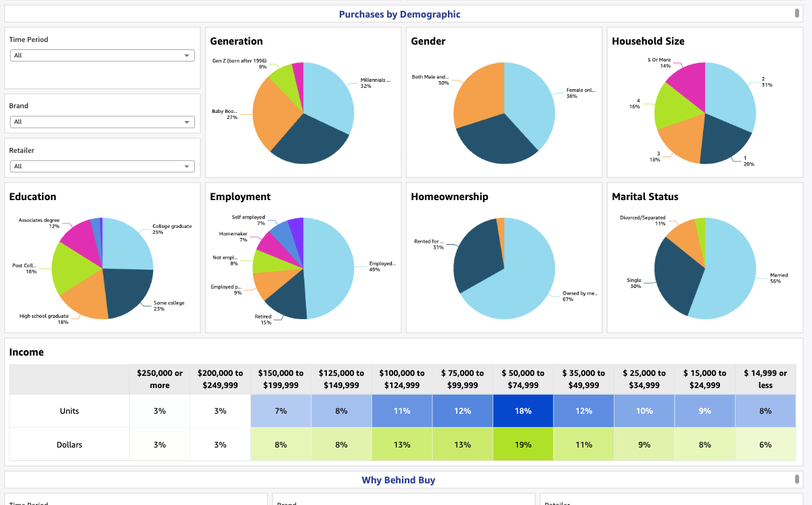812x505 pixels.
Task: Click the Units 7% cell under $150,000 to $199,999
Action: point(281,411)
